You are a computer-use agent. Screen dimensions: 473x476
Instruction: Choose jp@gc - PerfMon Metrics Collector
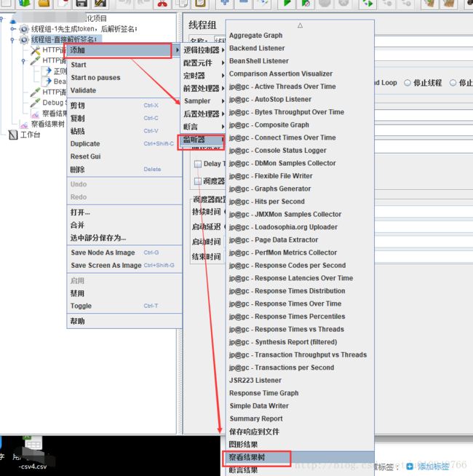pyautogui.click(x=301, y=253)
